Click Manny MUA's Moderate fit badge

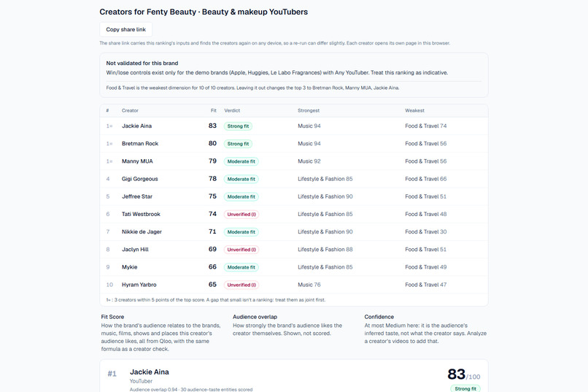(241, 161)
